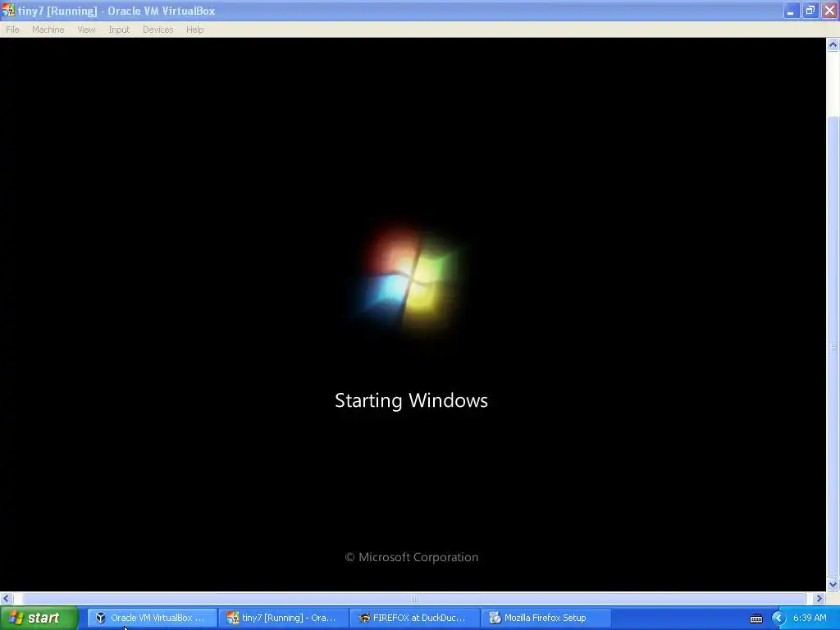The height and width of the screenshot is (630, 840).
Task: Click the keyboard icon in system tray
Action: tap(756, 619)
